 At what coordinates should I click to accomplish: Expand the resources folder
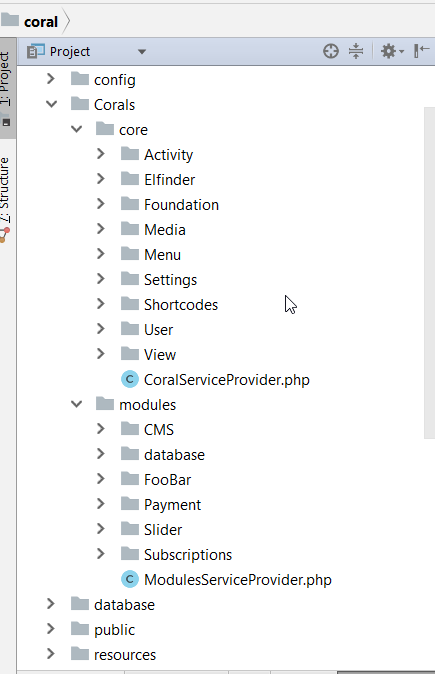(x=51, y=654)
